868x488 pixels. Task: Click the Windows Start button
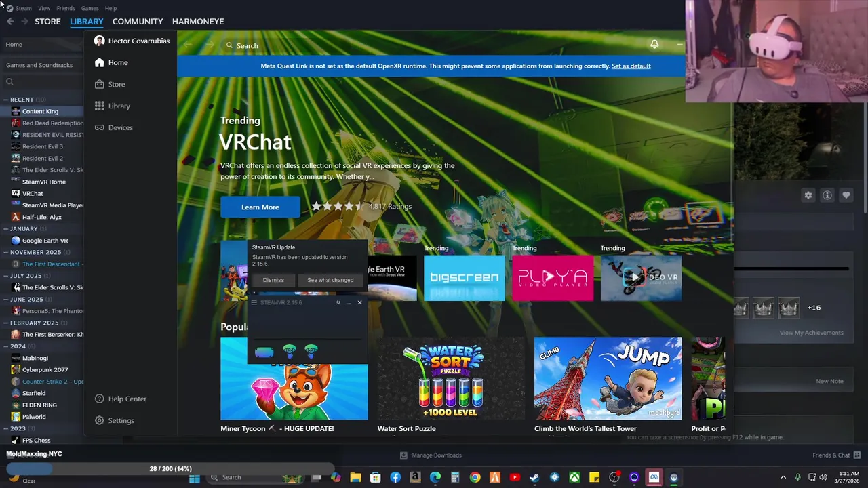point(195,477)
